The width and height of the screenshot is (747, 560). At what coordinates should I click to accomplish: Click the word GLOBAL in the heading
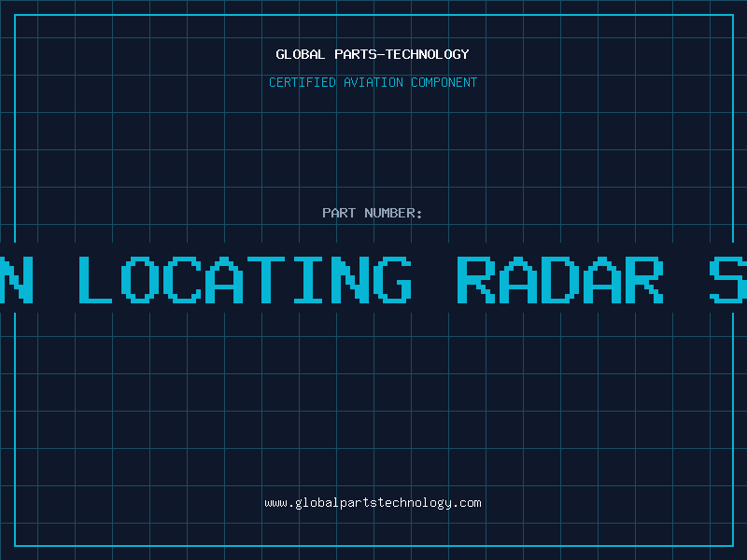[x=300, y=54]
